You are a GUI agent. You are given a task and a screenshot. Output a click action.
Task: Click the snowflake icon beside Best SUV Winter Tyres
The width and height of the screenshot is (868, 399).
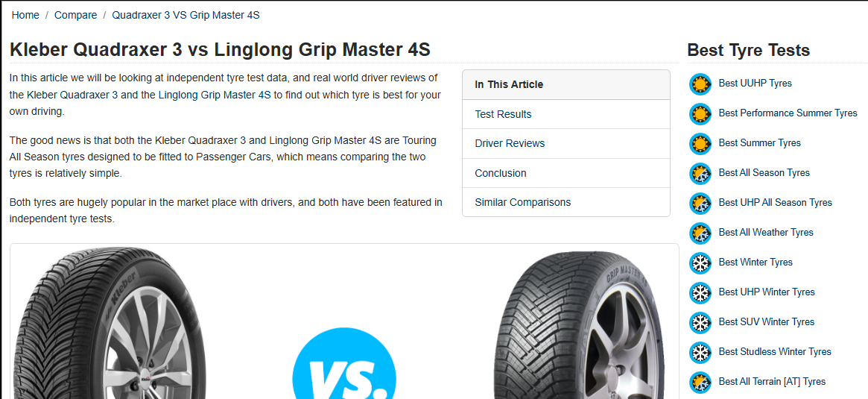tap(700, 322)
